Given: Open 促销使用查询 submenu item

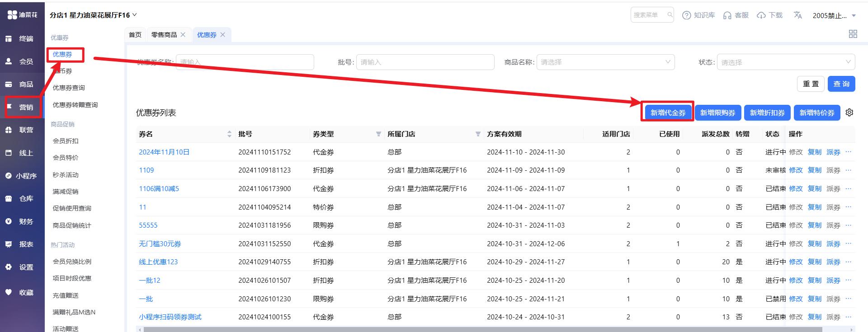Looking at the screenshot, I should 72,208.
